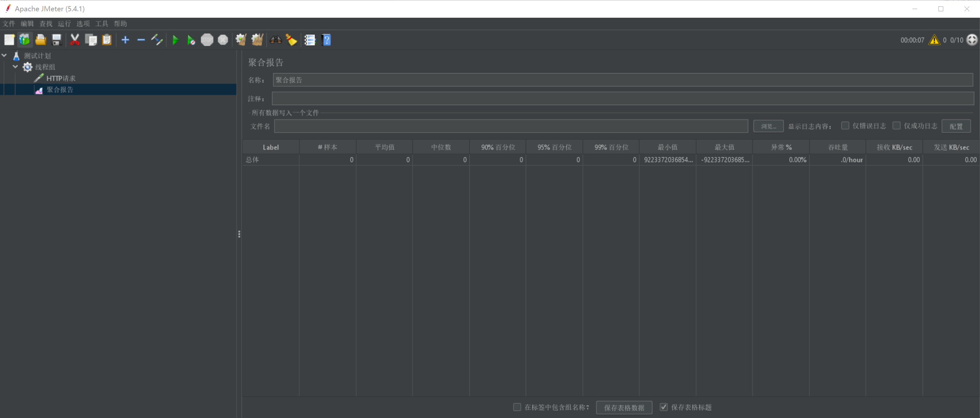Image resolution: width=980 pixels, height=418 pixels.
Task: Click the 95% 百分位 column header
Action: tap(554, 147)
